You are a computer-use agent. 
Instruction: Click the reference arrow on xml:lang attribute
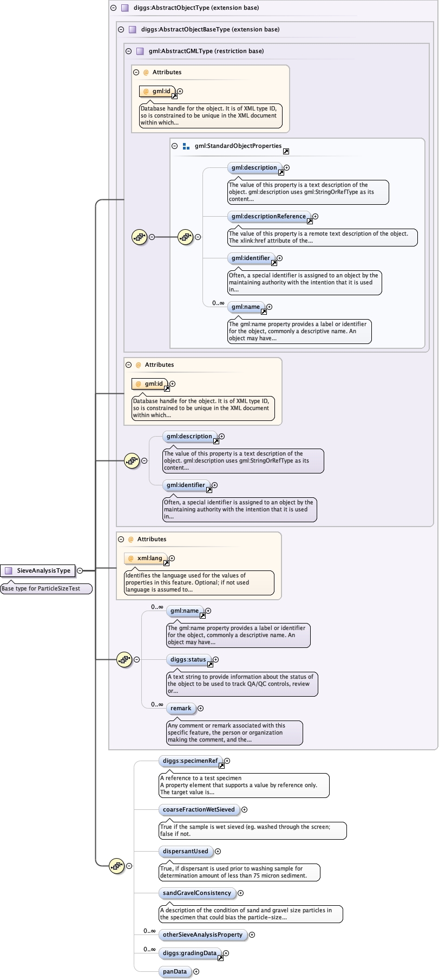(166, 563)
